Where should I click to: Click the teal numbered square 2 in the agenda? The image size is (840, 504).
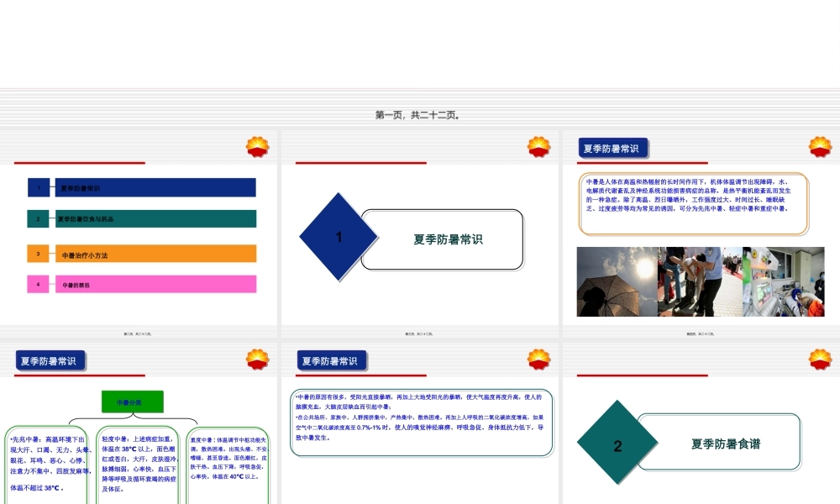(37, 219)
